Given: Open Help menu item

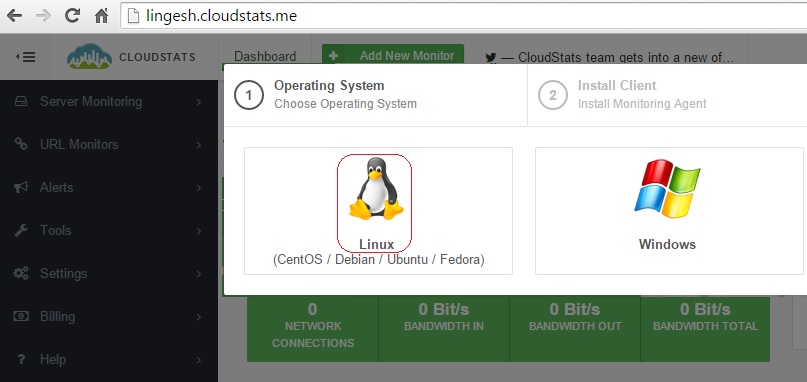Looking at the screenshot, I should click(109, 359).
